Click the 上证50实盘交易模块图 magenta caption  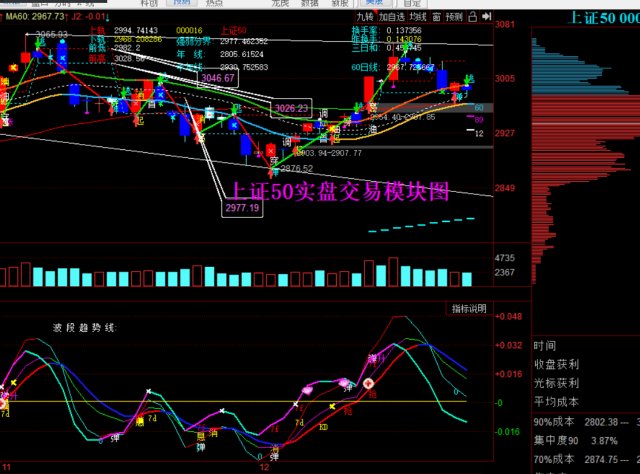pos(338,190)
